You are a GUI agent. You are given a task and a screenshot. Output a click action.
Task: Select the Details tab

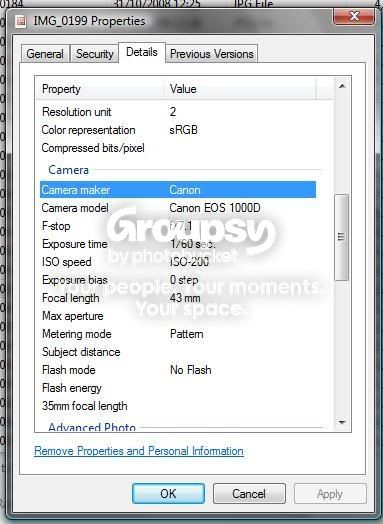142,52
